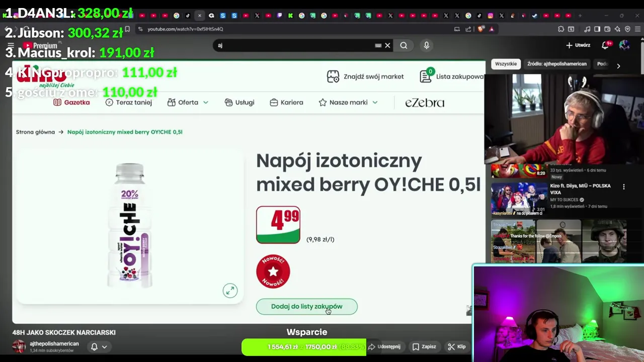Image resolution: width=644 pixels, height=362 pixels.
Task: Select the Wszystkie filter chip
Action: 506,64
